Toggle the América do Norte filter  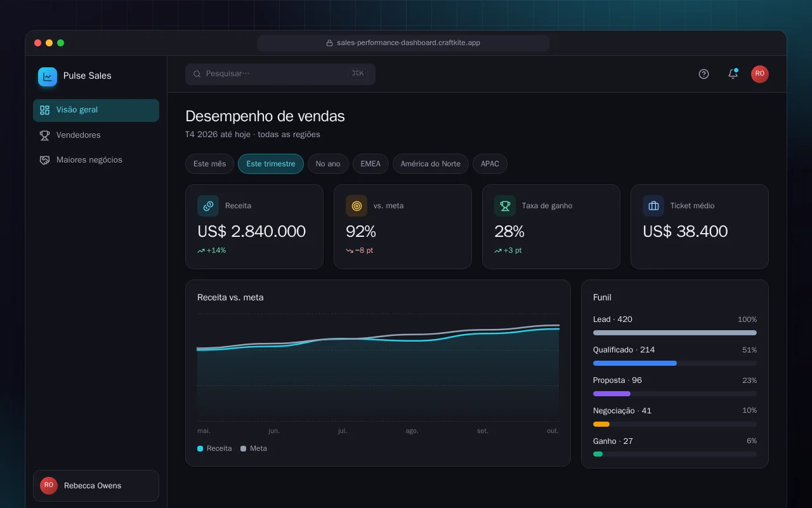click(x=431, y=164)
